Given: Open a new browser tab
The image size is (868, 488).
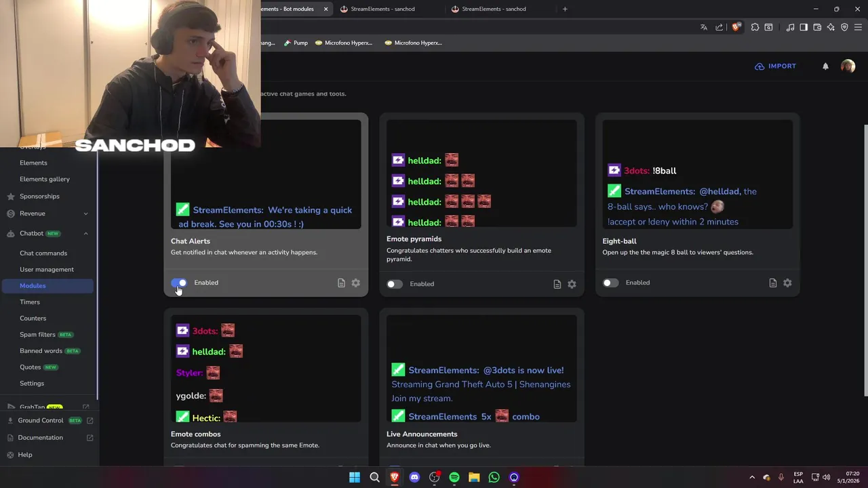Looking at the screenshot, I should click(x=565, y=9).
